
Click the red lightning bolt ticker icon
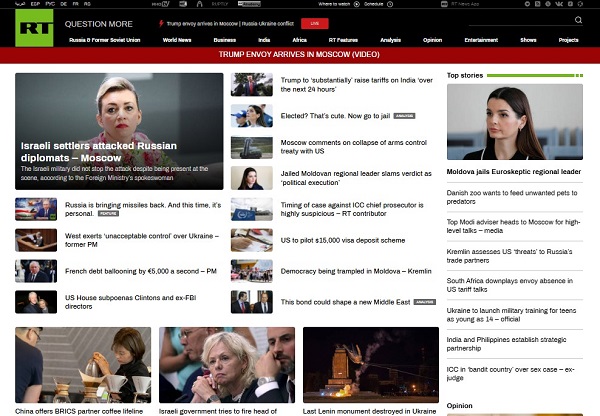coord(161,23)
